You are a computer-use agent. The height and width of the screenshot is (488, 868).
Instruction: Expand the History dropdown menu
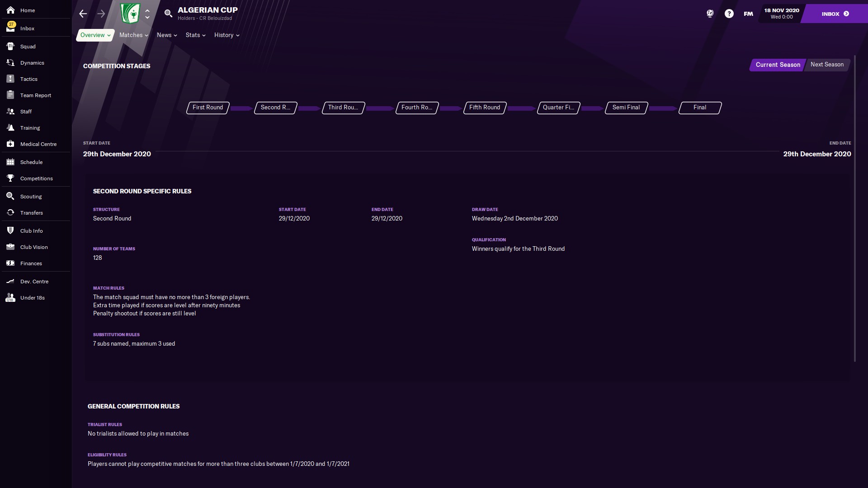coord(226,35)
